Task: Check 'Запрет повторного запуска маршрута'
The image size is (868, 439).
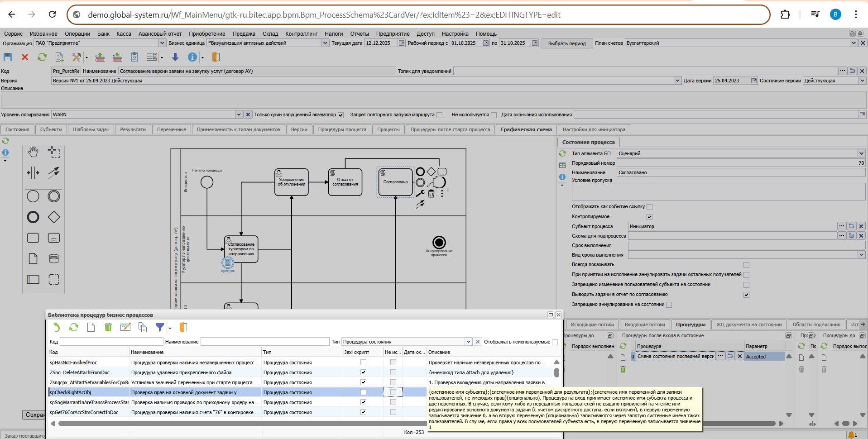Action: pos(439,115)
